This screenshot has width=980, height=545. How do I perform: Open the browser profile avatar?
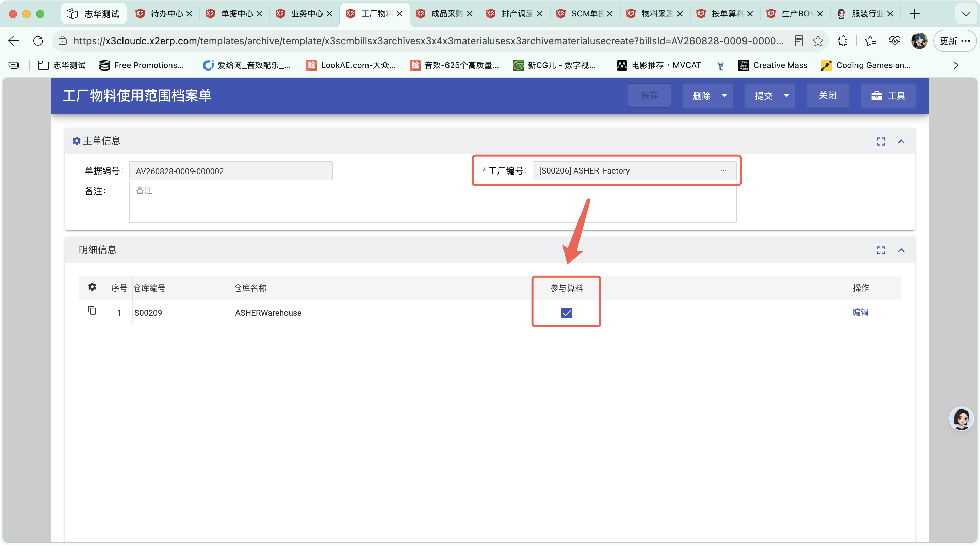(x=919, y=41)
